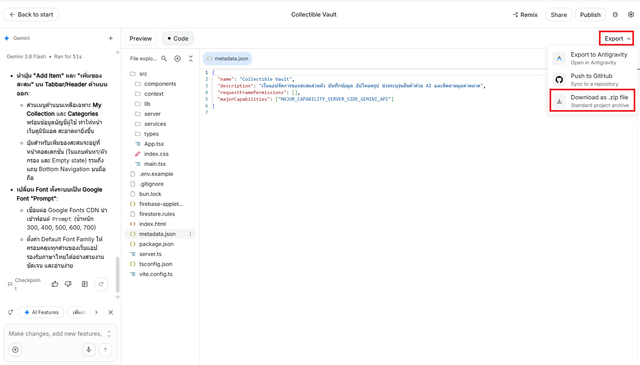This screenshot has width=640, height=365.
Task: Refresh suggestions icon beside AI Features
Action: point(10,312)
